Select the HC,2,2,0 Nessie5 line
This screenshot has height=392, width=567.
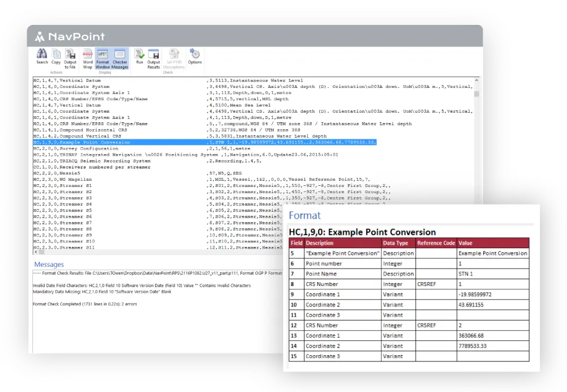tap(137, 173)
